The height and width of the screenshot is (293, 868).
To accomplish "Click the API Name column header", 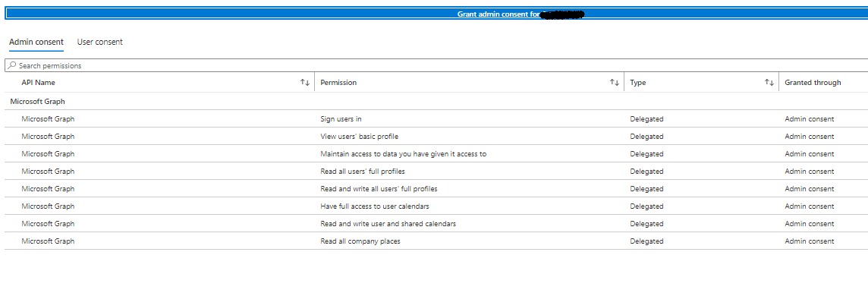I will click(x=38, y=83).
